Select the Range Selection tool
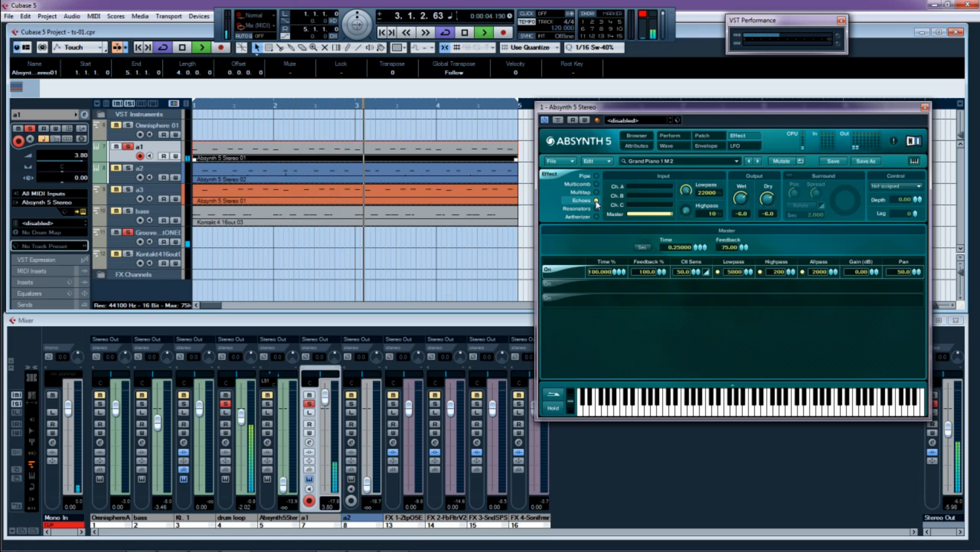Viewport: 980px width, 552px height. click(x=268, y=47)
